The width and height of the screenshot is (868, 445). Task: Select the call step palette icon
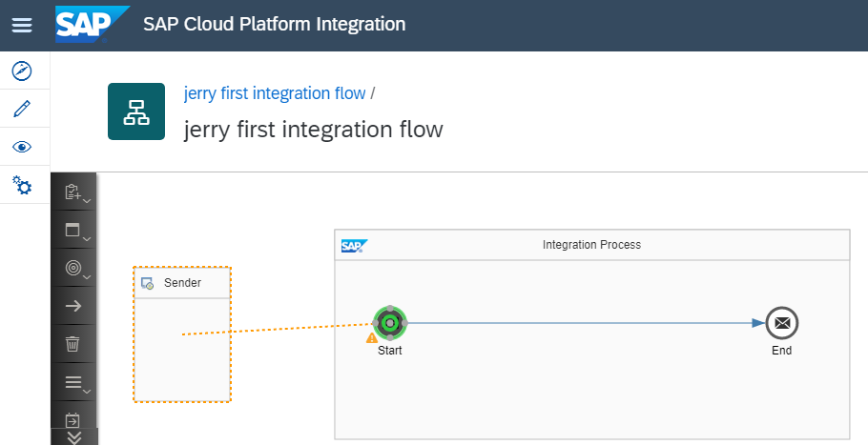[x=72, y=419]
